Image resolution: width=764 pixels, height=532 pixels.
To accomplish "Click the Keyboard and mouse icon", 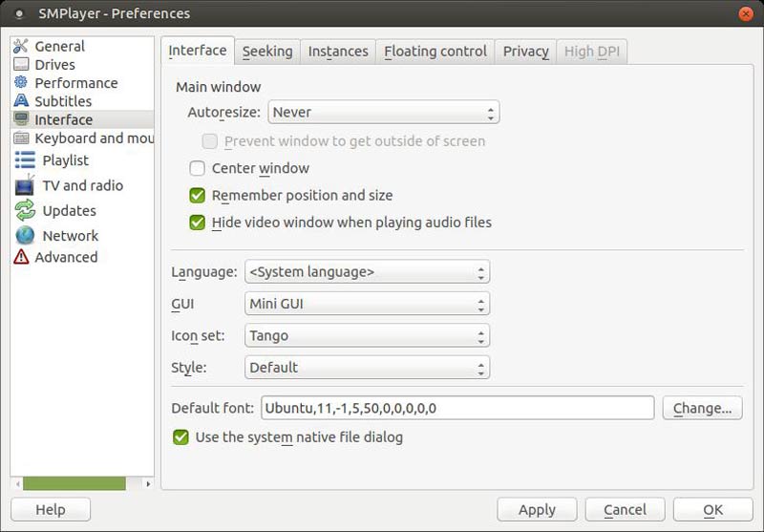I will [x=21, y=138].
